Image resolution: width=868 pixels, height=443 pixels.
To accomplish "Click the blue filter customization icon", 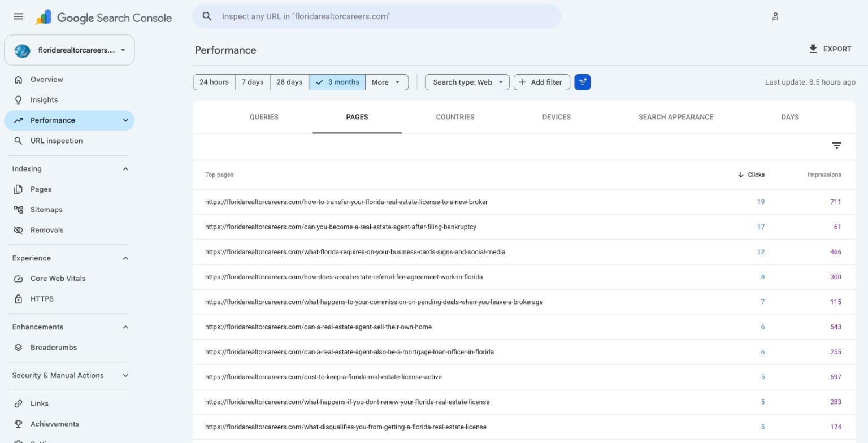I will 583,82.
